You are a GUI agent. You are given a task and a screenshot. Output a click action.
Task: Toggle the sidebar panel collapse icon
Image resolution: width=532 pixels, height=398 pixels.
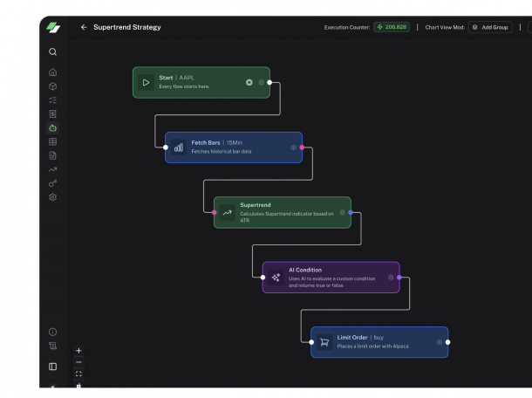tap(53, 367)
